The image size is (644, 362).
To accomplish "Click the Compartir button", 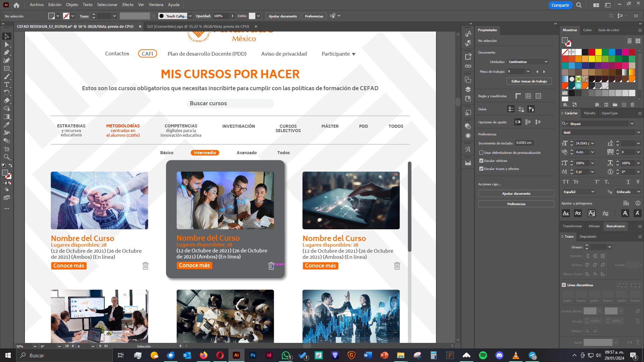I will pos(560,5).
